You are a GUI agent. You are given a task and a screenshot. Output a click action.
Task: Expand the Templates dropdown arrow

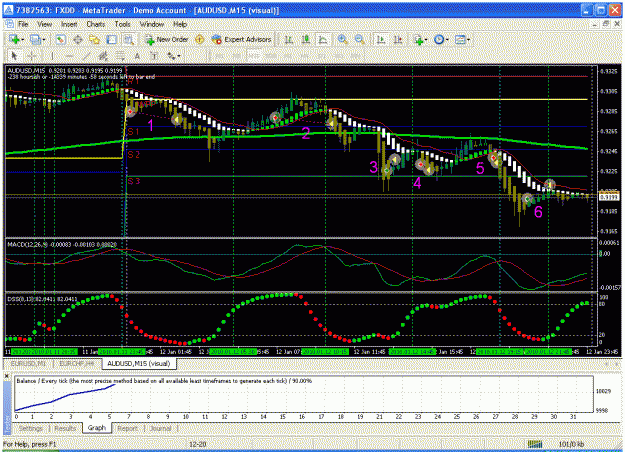(x=468, y=39)
